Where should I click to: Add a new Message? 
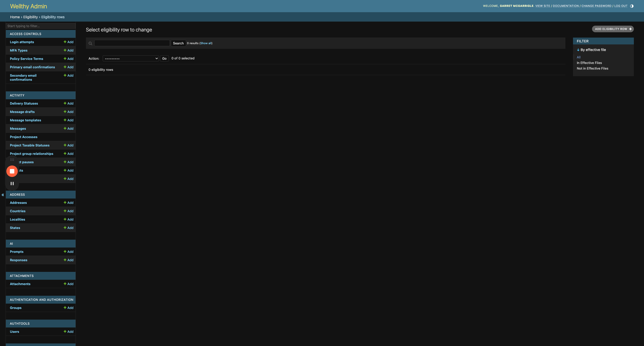point(68,128)
